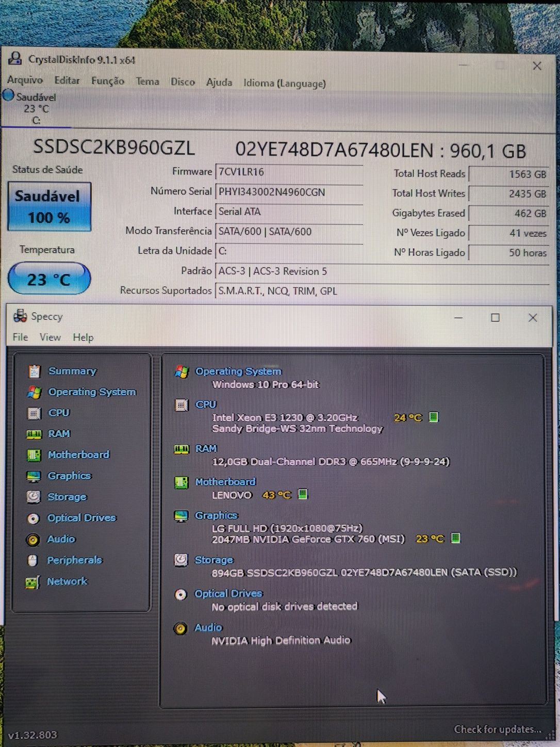Open CPU heading link in summary pane

(x=206, y=404)
